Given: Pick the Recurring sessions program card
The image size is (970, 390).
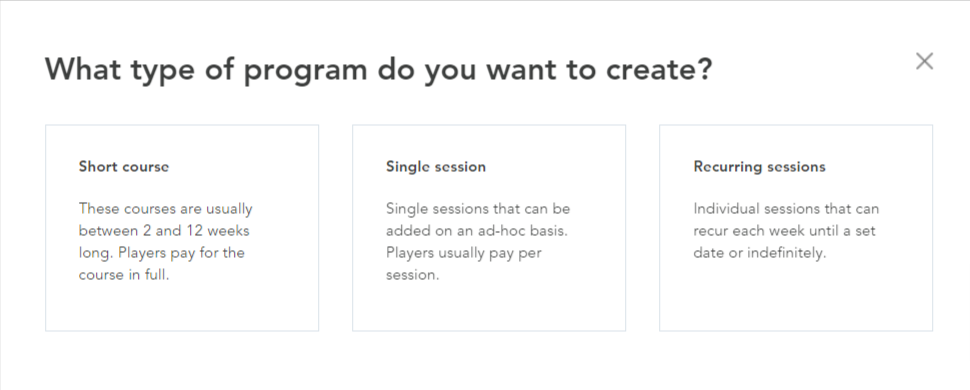Looking at the screenshot, I should click(x=796, y=228).
